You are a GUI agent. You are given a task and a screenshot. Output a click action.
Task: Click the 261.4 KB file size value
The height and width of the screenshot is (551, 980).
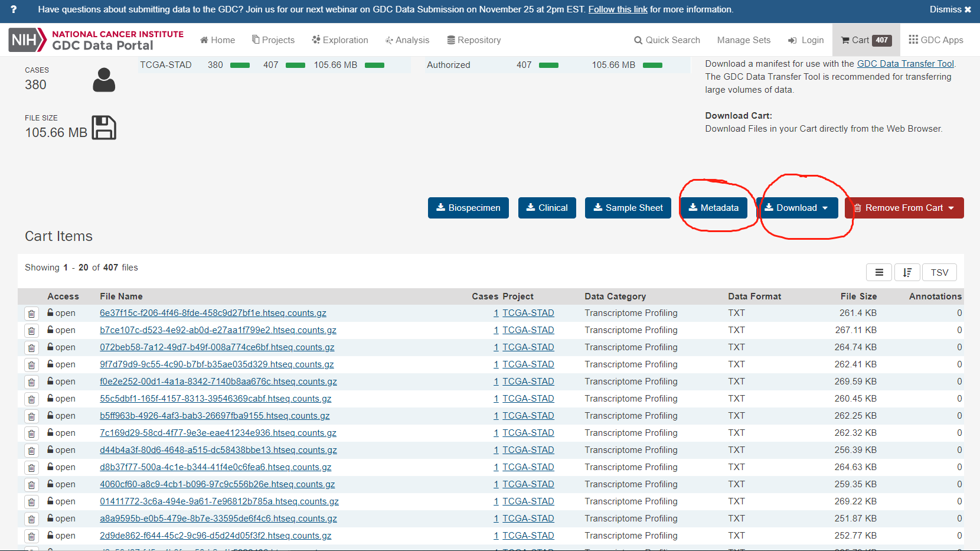pos(858,313)
